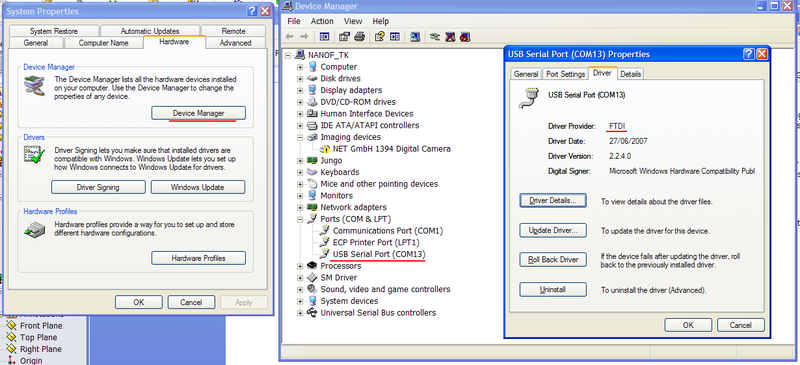Click the Hardware Profiles button
Viewport: 800px width, 365px height.
(198, 258)
